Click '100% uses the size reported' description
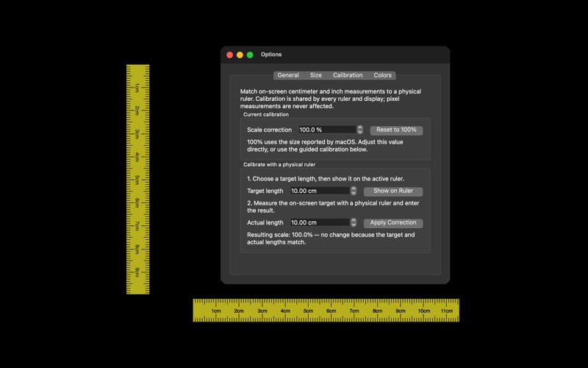The height and width of the screenshot is (368, 588). tap(325, 146)
